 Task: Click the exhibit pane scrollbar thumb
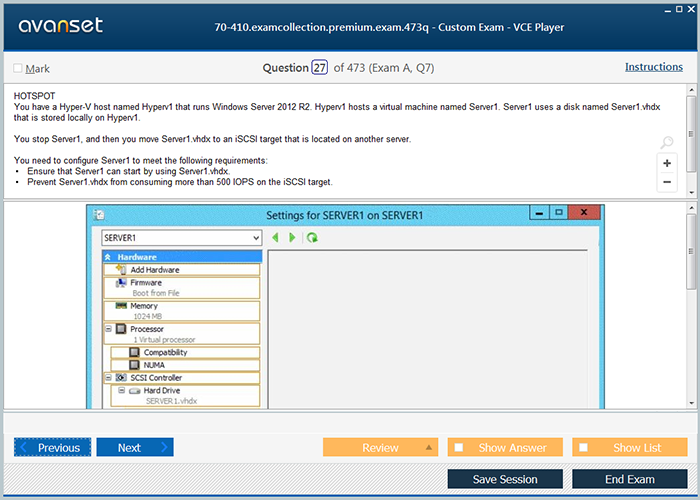(x=691, y=251)
